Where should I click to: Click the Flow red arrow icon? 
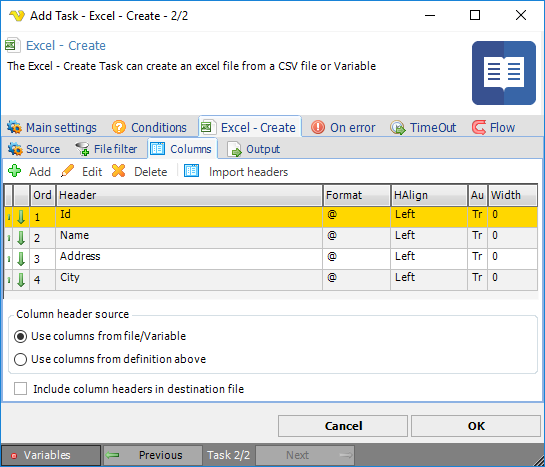tap(479, 128)
